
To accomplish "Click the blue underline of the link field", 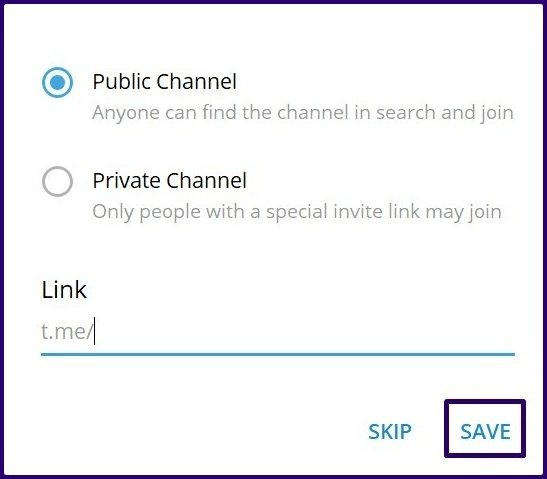I will point(278,354).
